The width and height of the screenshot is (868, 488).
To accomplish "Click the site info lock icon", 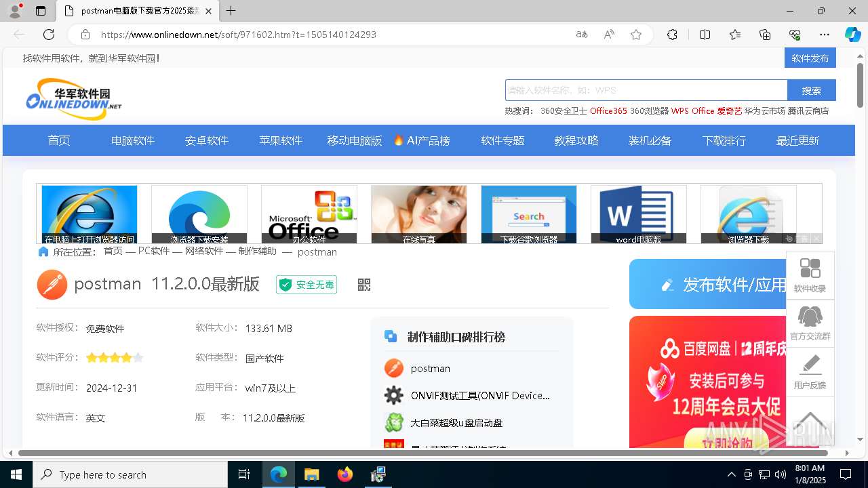I will (x=85, y=35).
